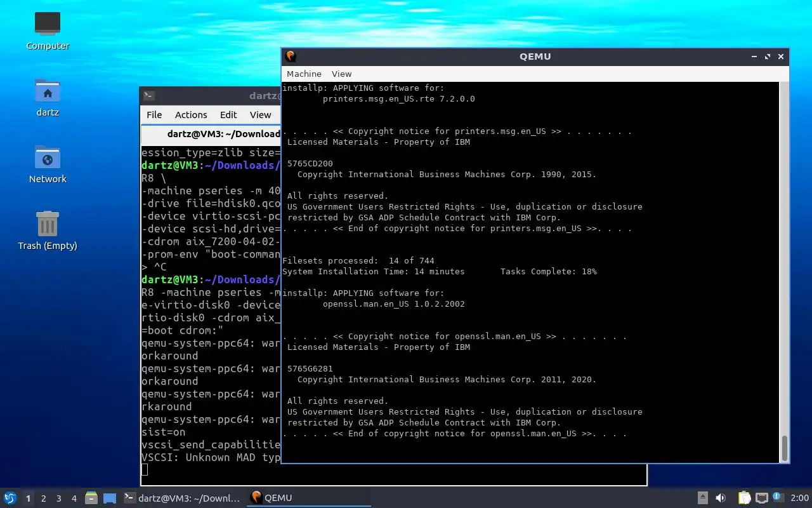The height and width of the screenshot is (508, 812).
Task: Click 'printers.msg.en_US.rte 7.2.0.0' line in QEMU
Action: (399, 99)
